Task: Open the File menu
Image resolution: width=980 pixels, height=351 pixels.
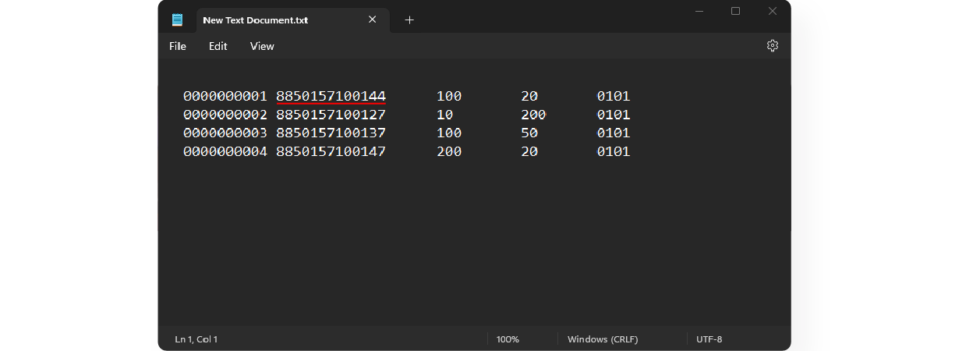Action: point(178,46)
